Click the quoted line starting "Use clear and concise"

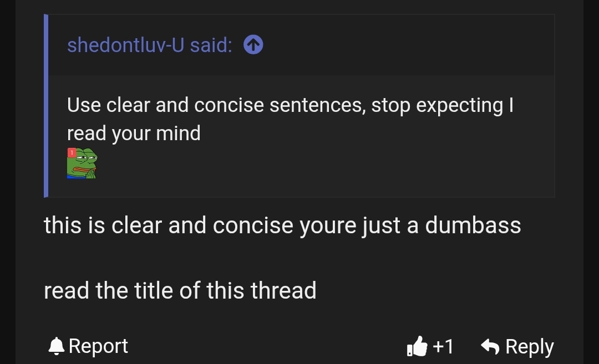pos(290,105)
